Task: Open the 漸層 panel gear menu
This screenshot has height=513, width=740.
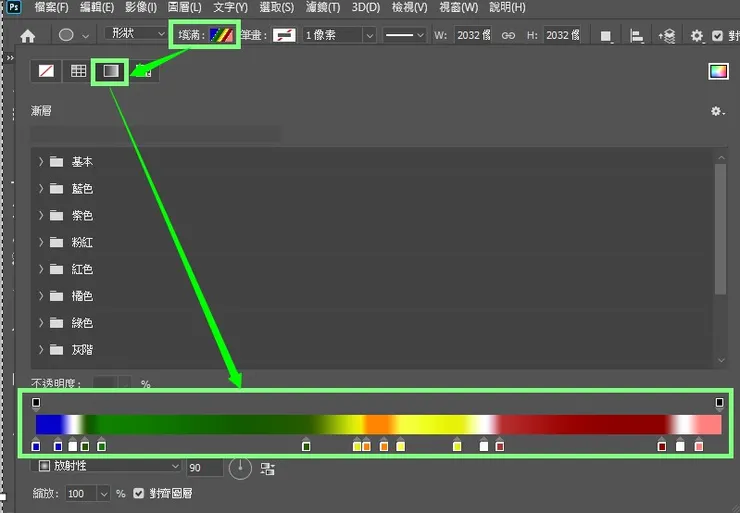Action: (x=717, y=111)
